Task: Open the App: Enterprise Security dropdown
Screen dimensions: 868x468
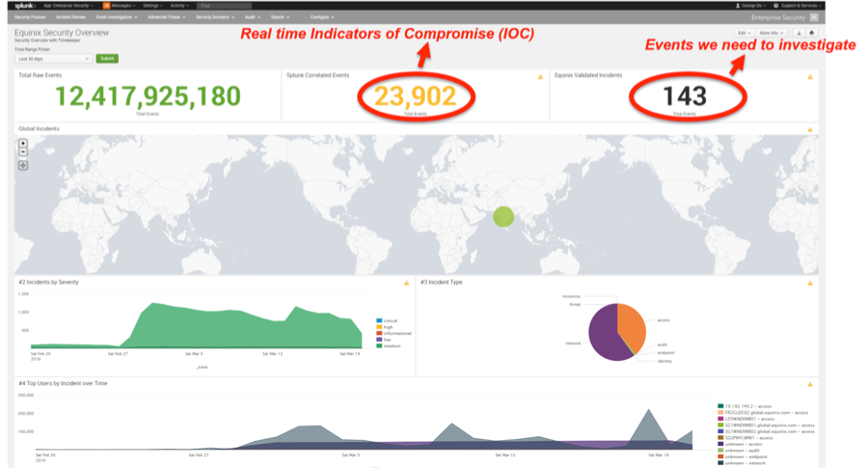Action: (68, 6)
